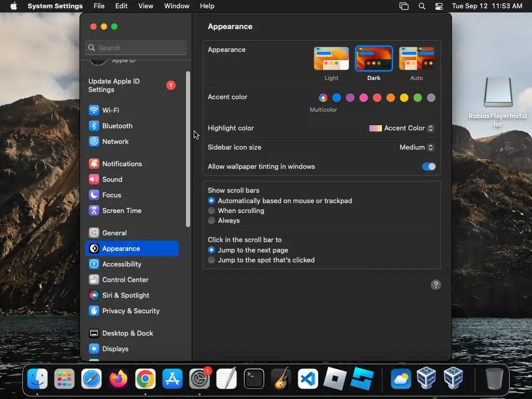Screen dimensions: 532x399
Task: Launch Firefox from the Dock
Action: point(118,379)
